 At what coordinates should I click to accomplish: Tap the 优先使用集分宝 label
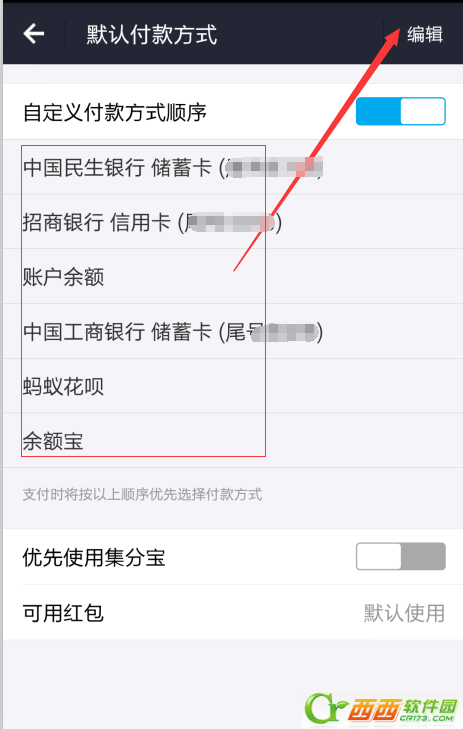pyautogui.click(x=94, y=557)
